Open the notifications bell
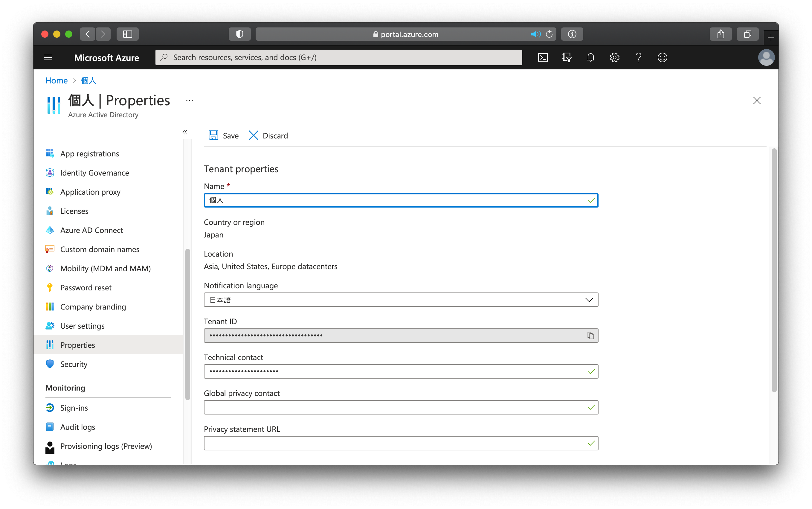The height and width of the screenshot is (509, 812). pyautogui.click(x=590, y=57)
